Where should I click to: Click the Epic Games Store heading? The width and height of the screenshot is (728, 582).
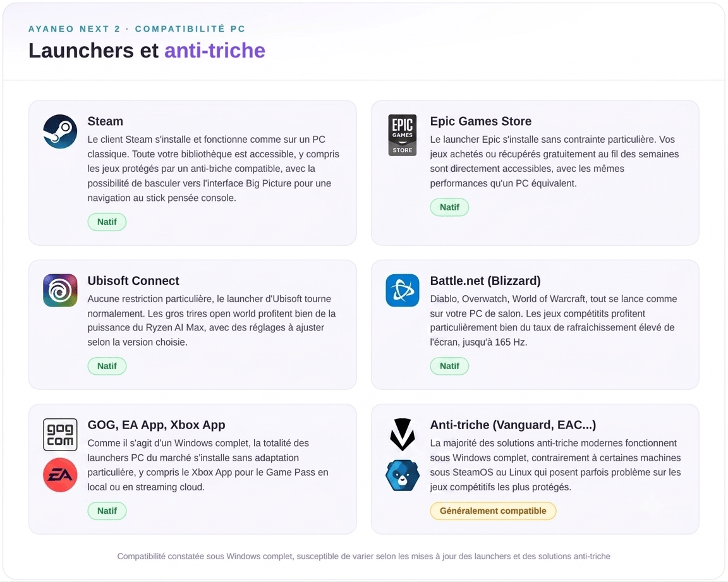click(x=480, y=121)
